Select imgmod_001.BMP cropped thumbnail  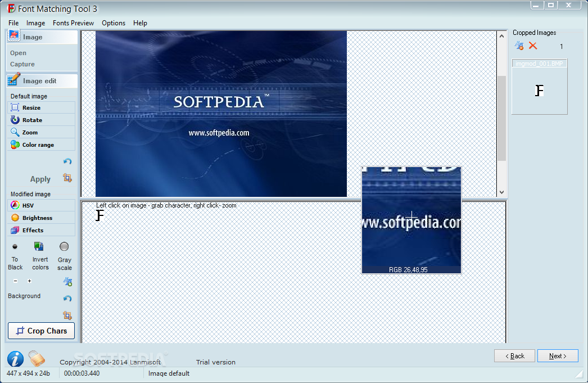click(x=540, y=87)
